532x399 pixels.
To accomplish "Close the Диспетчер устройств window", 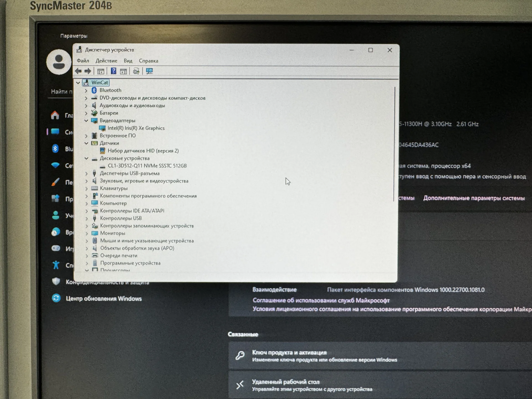I will [390, 50].
